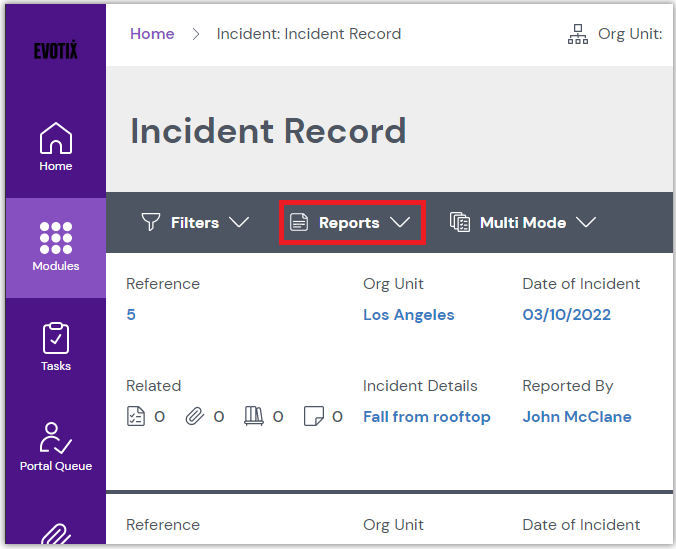Screen dimensions: 676x549
Task: Open the Los Angeles org unit link
Action: (x=408, y=315)
